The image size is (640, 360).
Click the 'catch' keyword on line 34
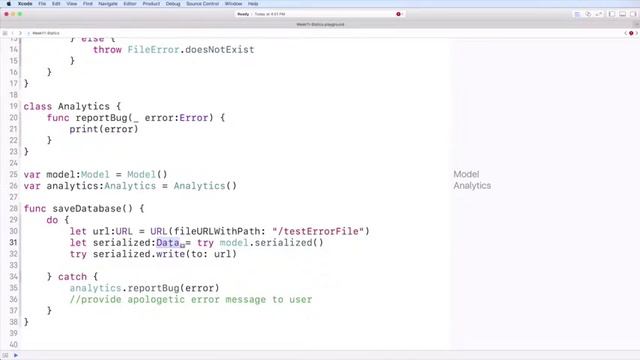72,277
